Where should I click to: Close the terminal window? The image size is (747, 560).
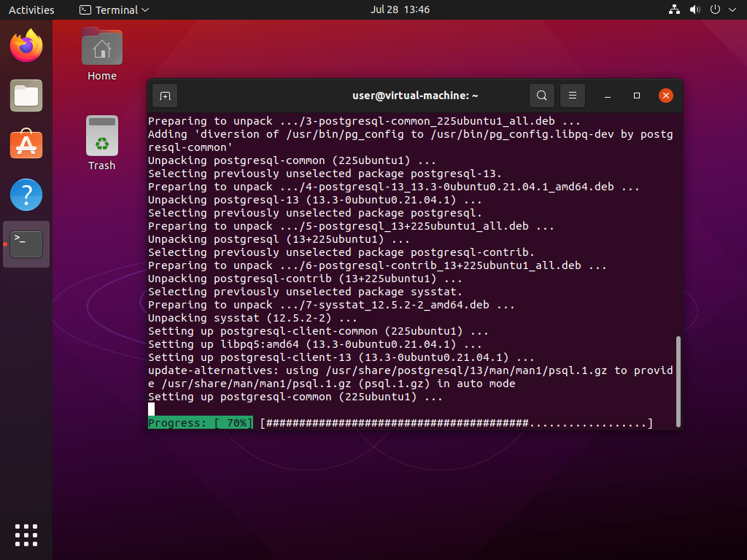click(x=665, y=96)
